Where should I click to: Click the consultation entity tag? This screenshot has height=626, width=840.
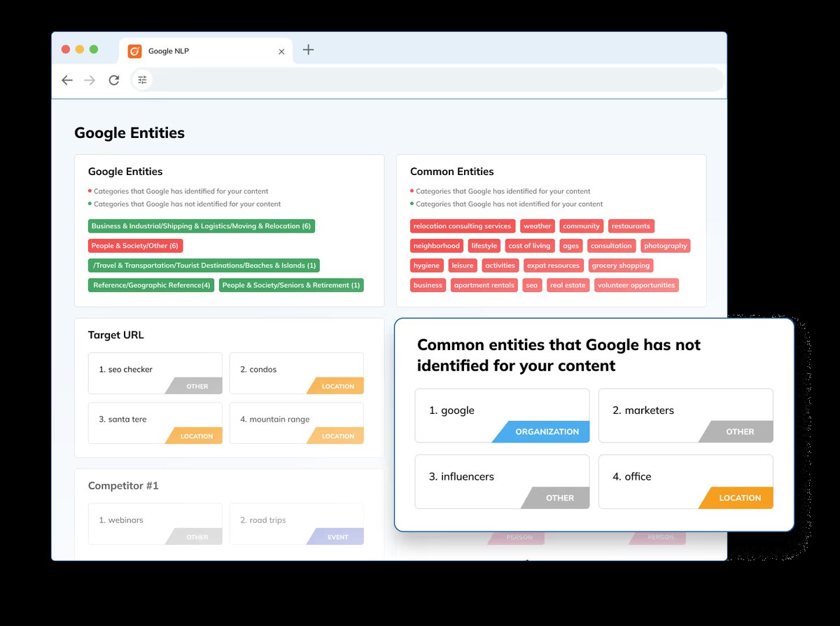(x=612, y=246)
